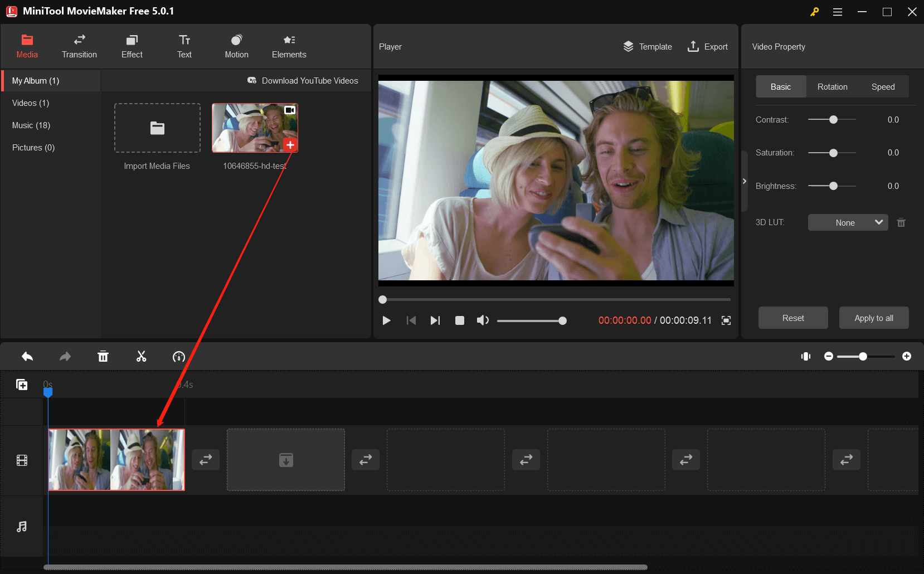Click the blue timeline playhead marker
Image resolution: width=924 pixels, height=574 pixels.
[48, 392]
